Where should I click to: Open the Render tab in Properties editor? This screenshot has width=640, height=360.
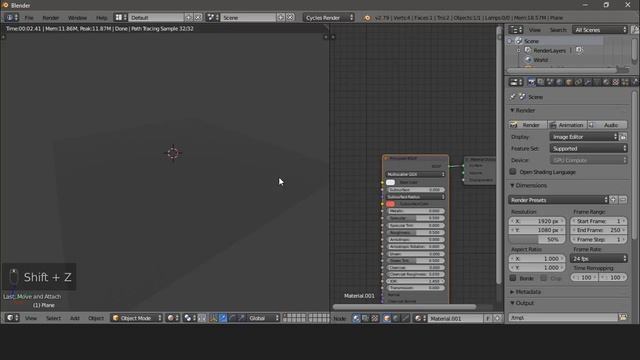tap(531, 82)
